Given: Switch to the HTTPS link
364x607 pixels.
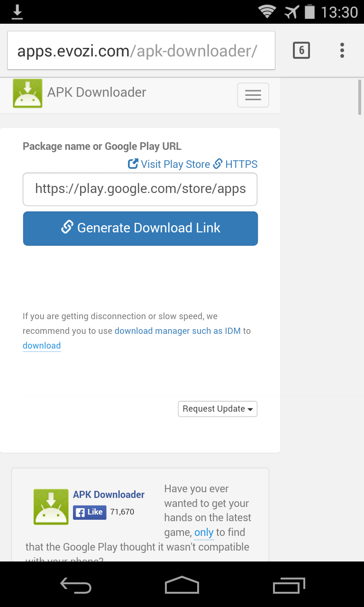Looking at the screenshot, I should (236, 164).
